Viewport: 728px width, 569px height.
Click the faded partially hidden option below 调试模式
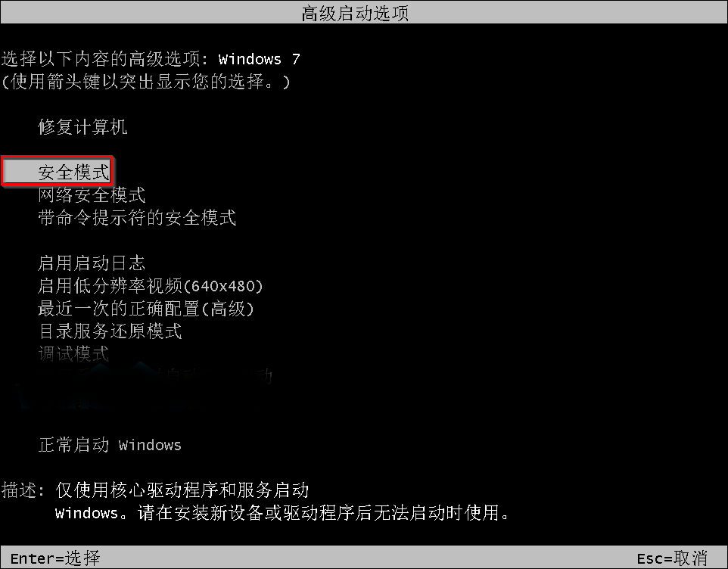click(x=155, y=376)
